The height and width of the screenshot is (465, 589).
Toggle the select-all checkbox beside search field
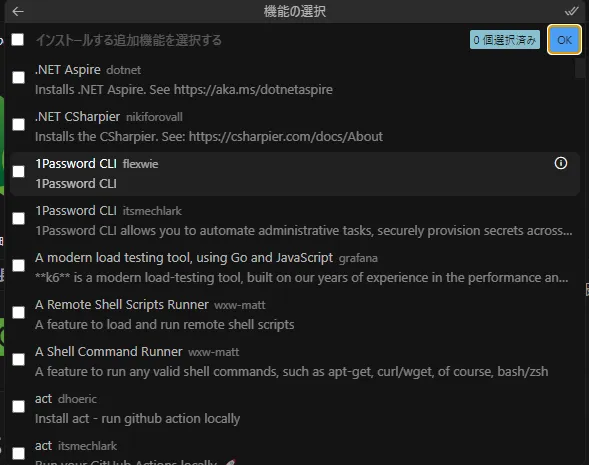click(18, 39)
